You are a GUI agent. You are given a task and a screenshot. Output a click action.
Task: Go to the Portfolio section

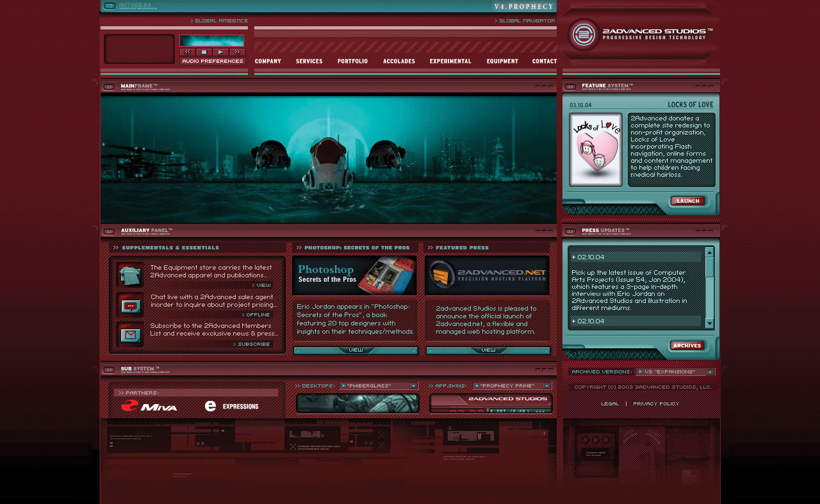pyautogui.click(x=352, y=61)
